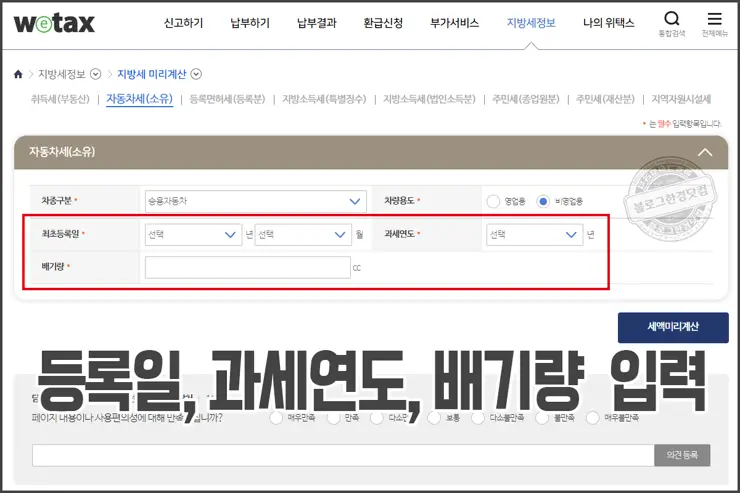Switch to the 지역자원시설세 tab

click(x=681, y=99)
